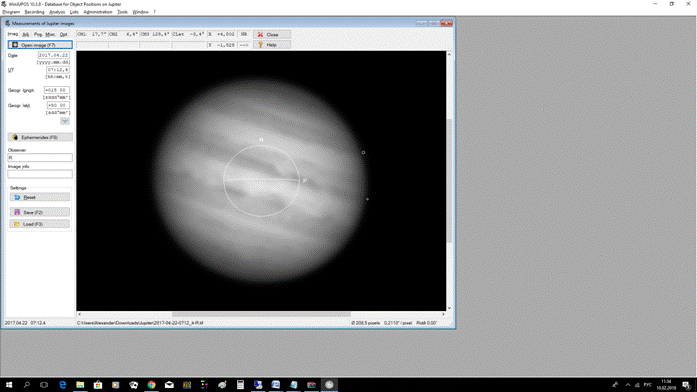Screen dimensions: 697x392
Task: Load settings with Load (F3)
Action: pyautogui.click(x=40, y=224)
